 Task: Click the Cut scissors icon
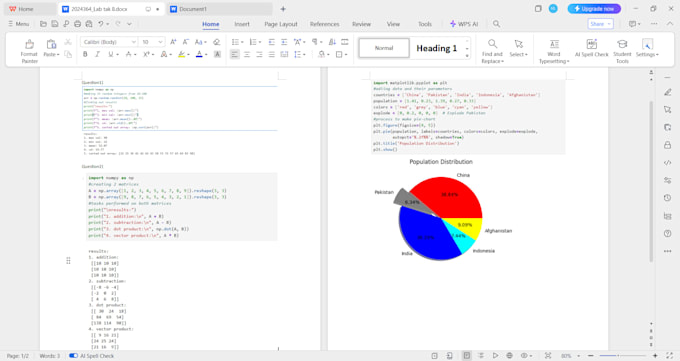pyautogui.click(x=68, y=42)
